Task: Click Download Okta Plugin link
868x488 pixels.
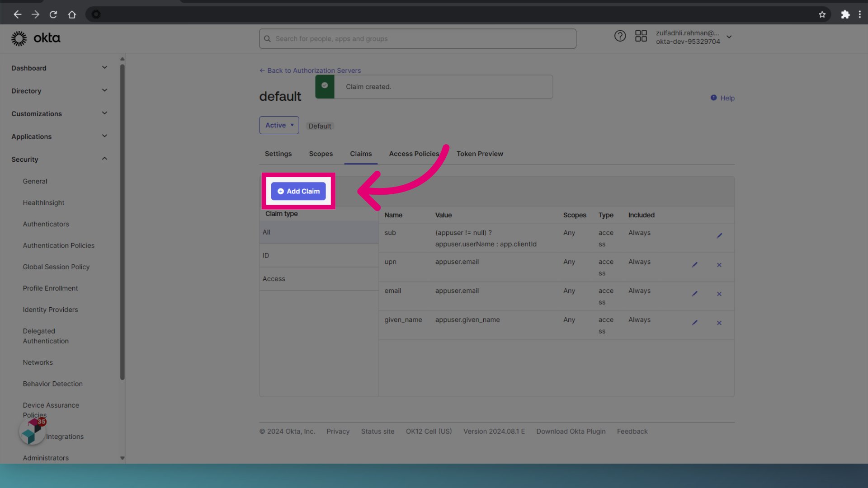Action: [571, 432]
